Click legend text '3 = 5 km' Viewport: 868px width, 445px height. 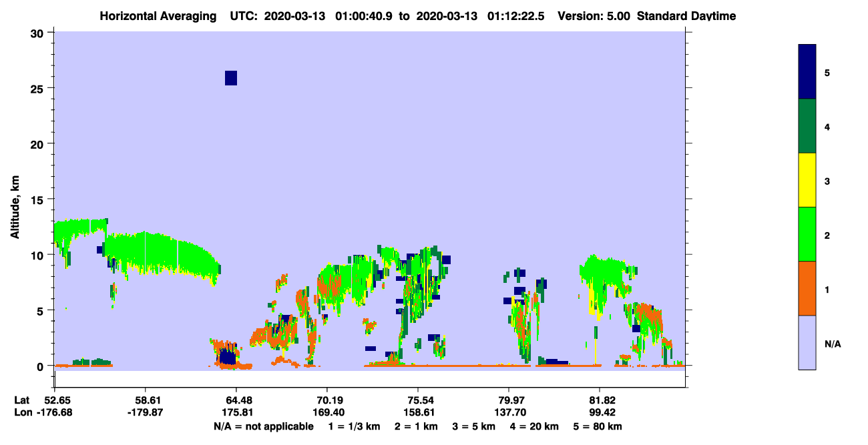coord(475,426)
